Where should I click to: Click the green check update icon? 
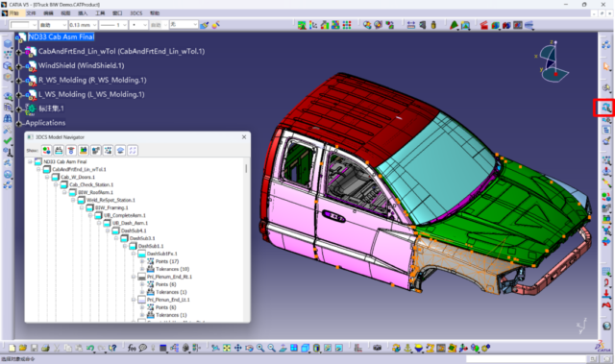tap(8, 140)
